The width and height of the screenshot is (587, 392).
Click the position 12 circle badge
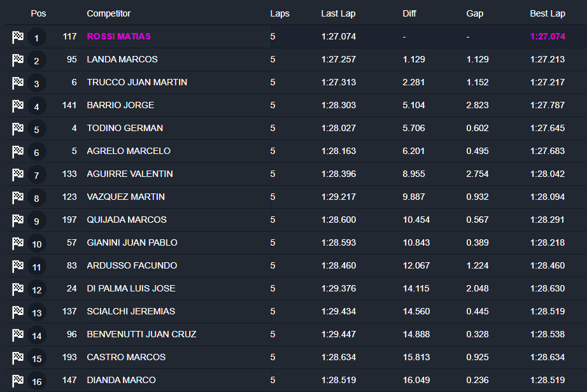click(36, 290)
